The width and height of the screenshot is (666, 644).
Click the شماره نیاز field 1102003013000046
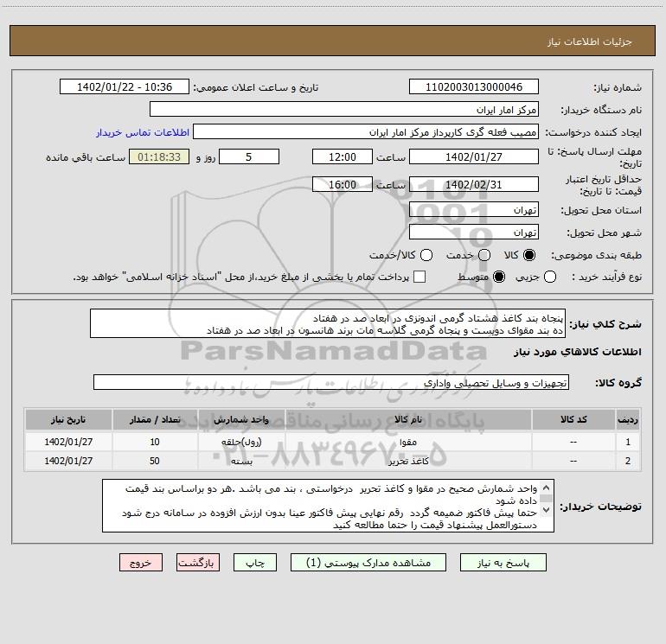474,87
